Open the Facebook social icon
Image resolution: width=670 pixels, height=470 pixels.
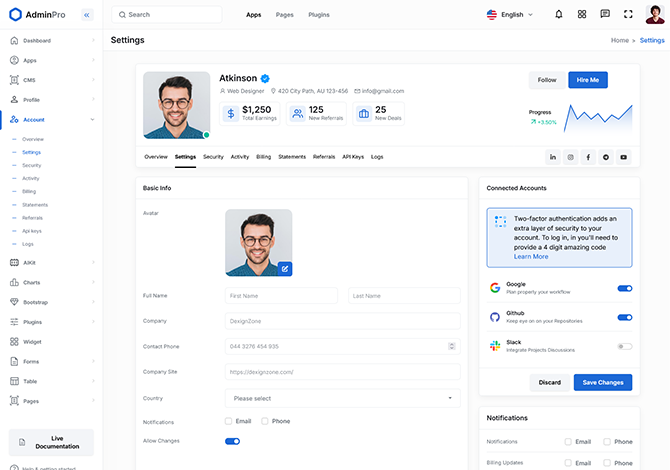pos(588,157)
